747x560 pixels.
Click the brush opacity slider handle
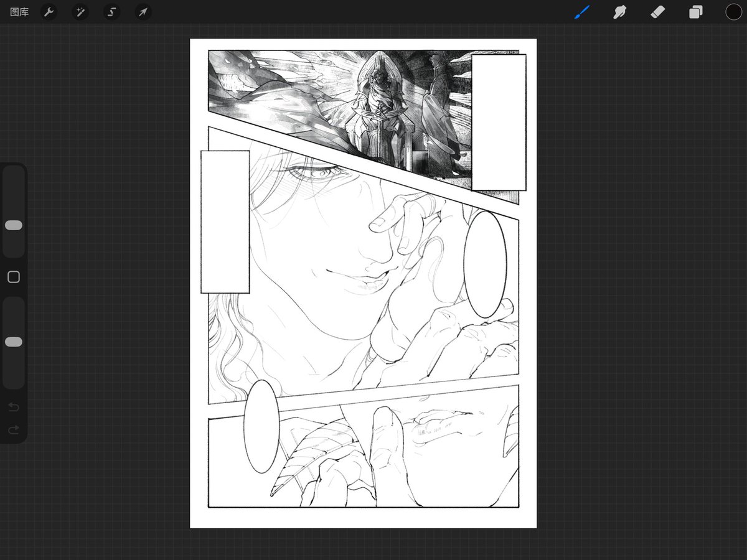tap(14, 342)
